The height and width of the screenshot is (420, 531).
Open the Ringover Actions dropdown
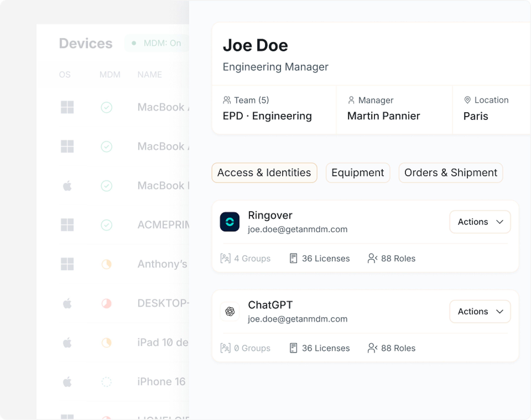pos(480,222)
